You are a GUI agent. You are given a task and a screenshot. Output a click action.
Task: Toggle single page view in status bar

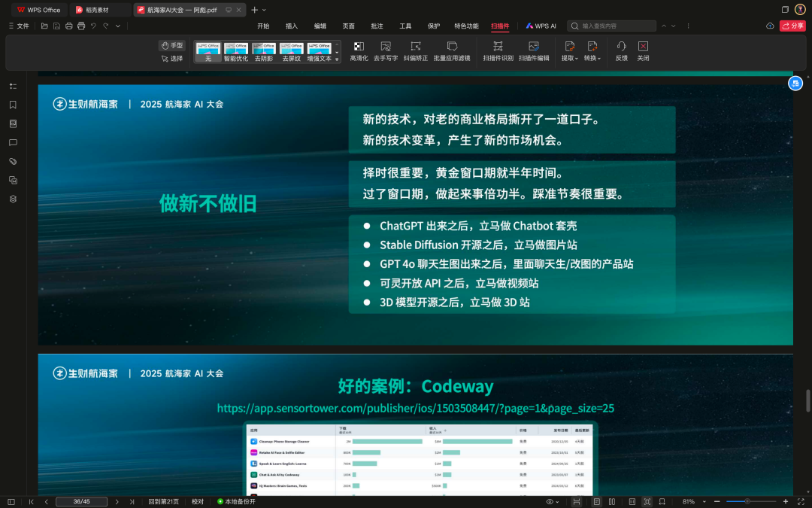(x=597, y=502)
